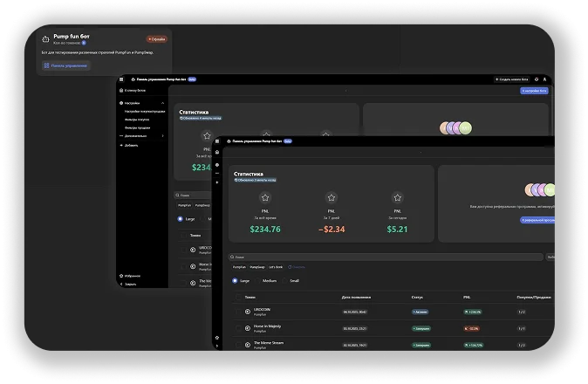
Task: Click avatar circles in front referral card
Action: point(540,190)
